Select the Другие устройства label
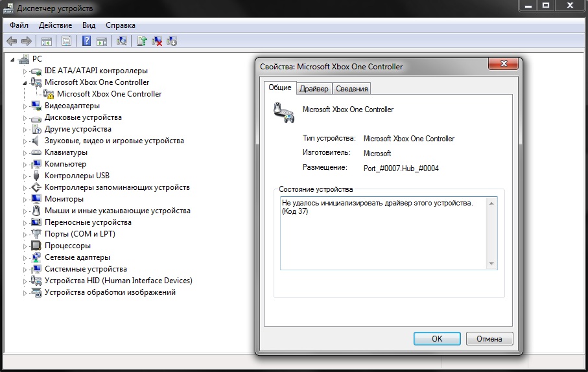 coord(78,129)
